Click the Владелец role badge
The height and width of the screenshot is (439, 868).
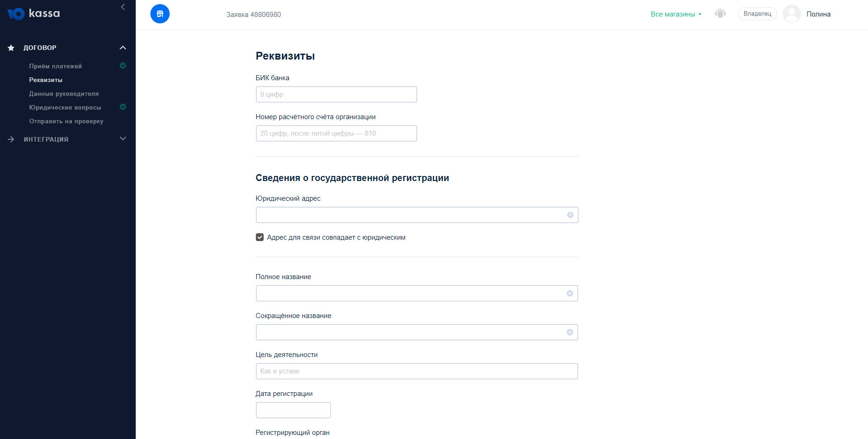pyautogui.click(x=757, y=14)
